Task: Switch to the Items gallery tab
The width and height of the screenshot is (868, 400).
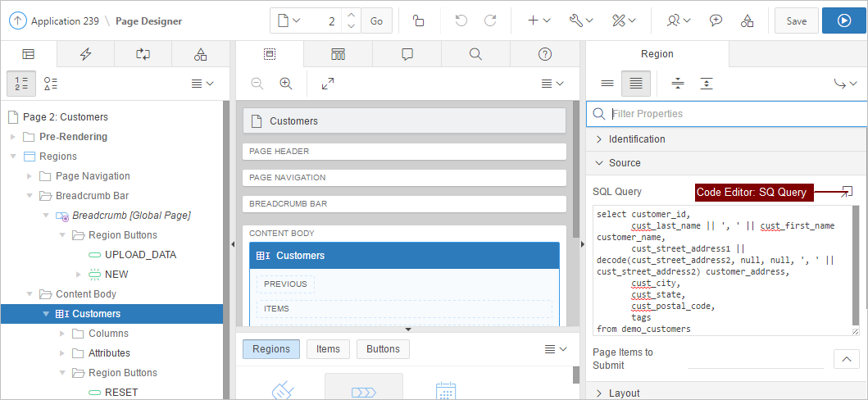Action: [328, 349]
